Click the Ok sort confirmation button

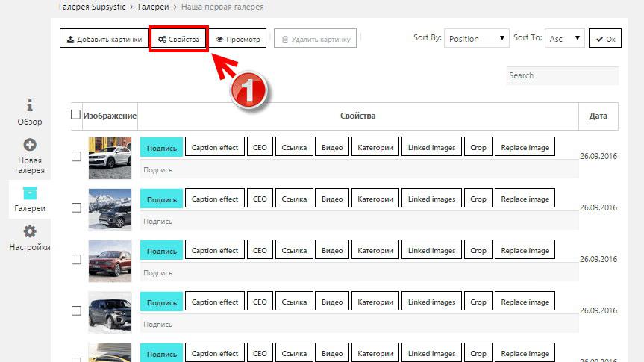[x=604, y=39]
